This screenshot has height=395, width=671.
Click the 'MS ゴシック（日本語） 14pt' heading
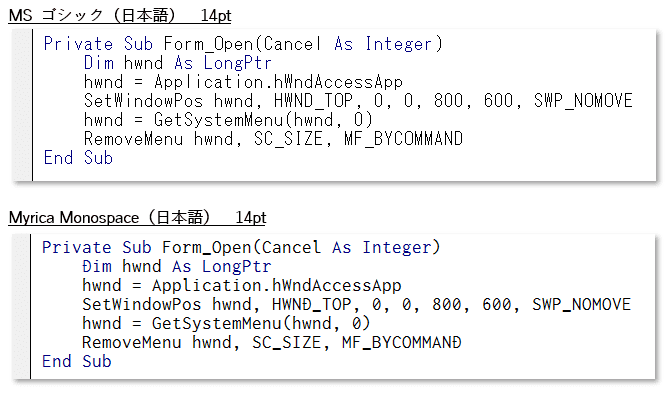click(x=120, y=16)
